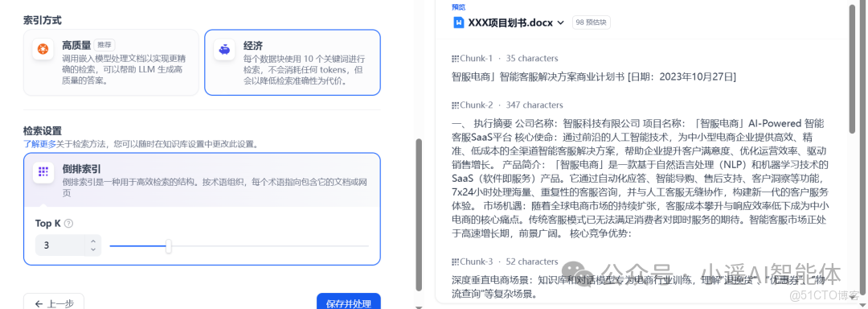Click the 98 预估块 badge

592,23
